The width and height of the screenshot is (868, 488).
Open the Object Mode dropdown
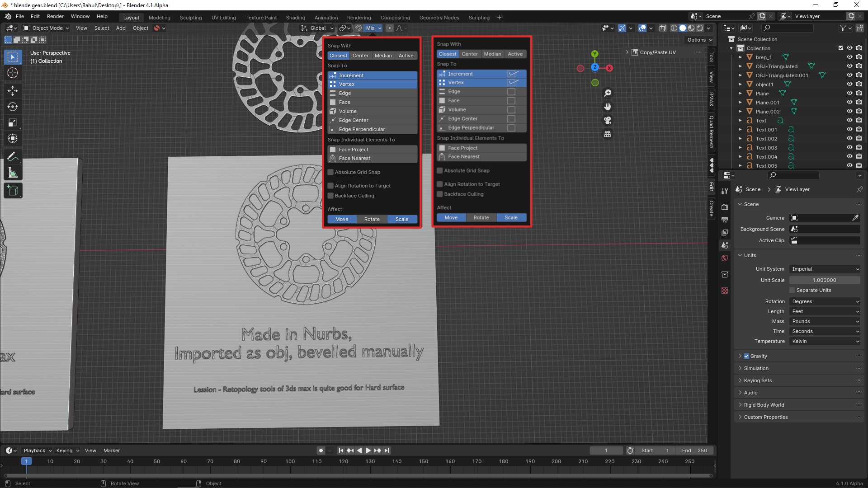tap(47, 28)
